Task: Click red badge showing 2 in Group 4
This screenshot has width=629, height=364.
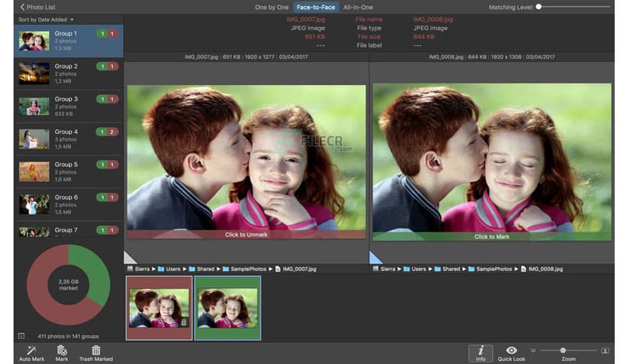Action: click(x=113, y=132)
